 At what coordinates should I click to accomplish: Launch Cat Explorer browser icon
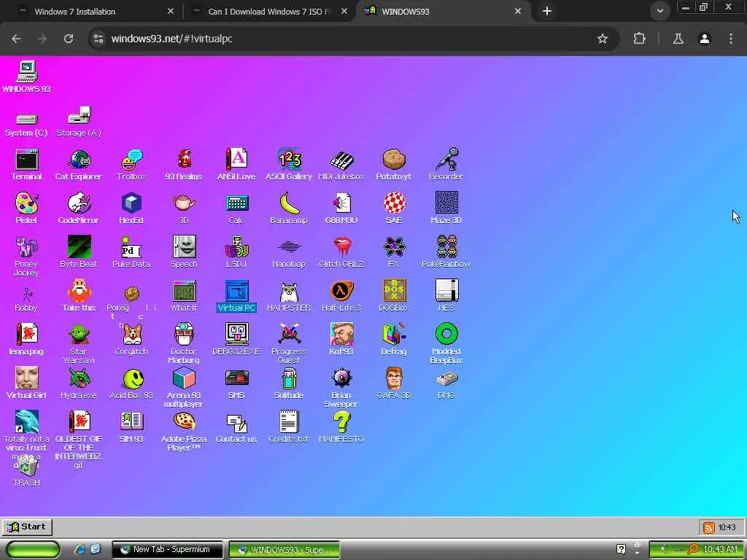point(79,164)
